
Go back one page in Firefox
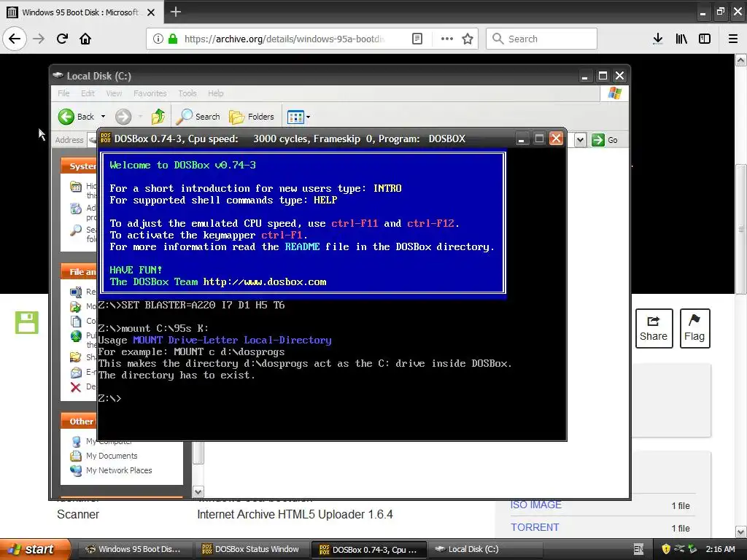[15, 39]
